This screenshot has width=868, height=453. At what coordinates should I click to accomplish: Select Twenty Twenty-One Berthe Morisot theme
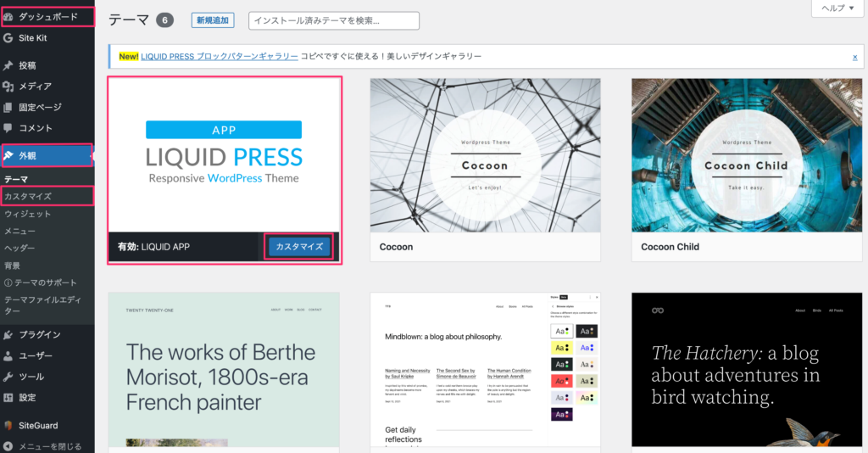[x=224, y=370]
